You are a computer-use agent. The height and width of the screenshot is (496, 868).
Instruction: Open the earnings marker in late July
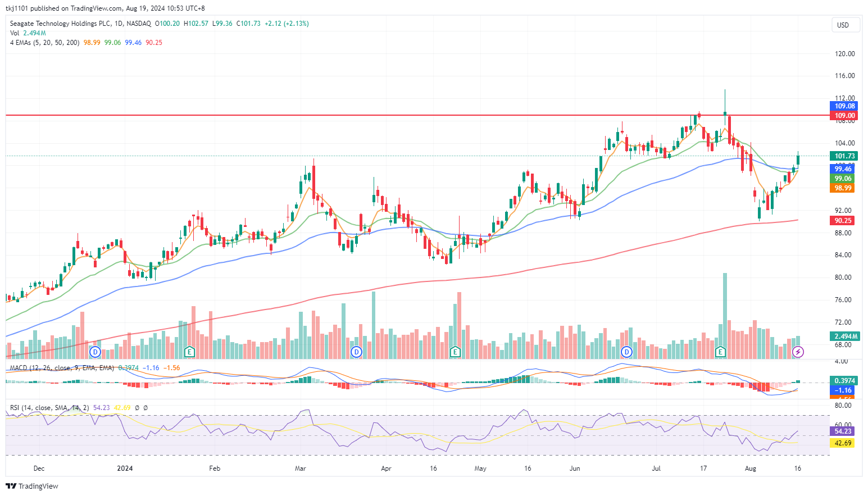720,352
